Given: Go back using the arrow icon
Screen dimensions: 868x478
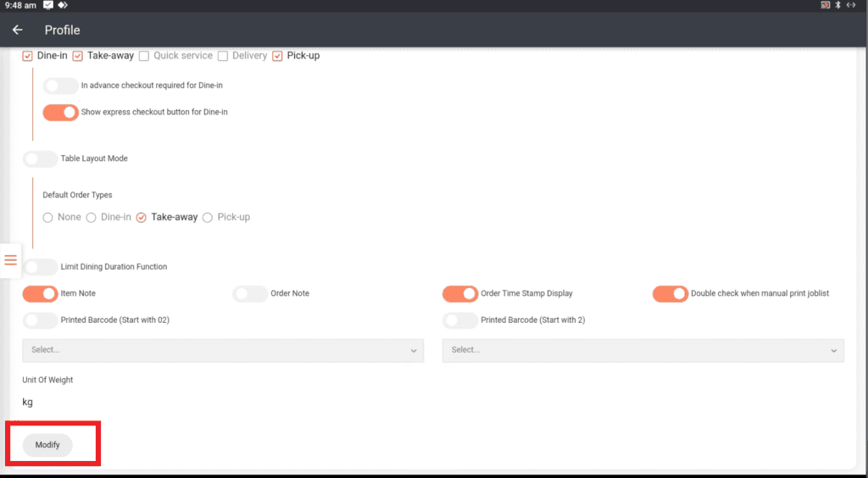Looking at the screenshot, I should tap(18, 30).
